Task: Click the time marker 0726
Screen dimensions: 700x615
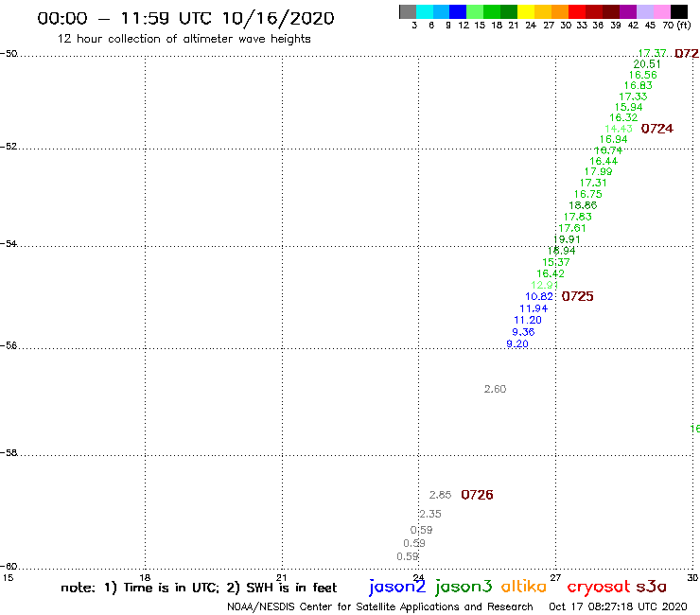Action: (477, 495)
